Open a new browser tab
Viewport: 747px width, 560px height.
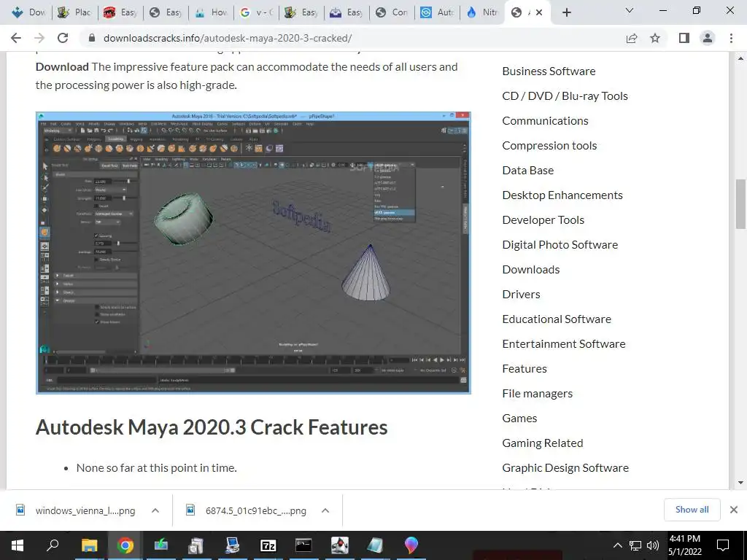(x=566, y=12)
